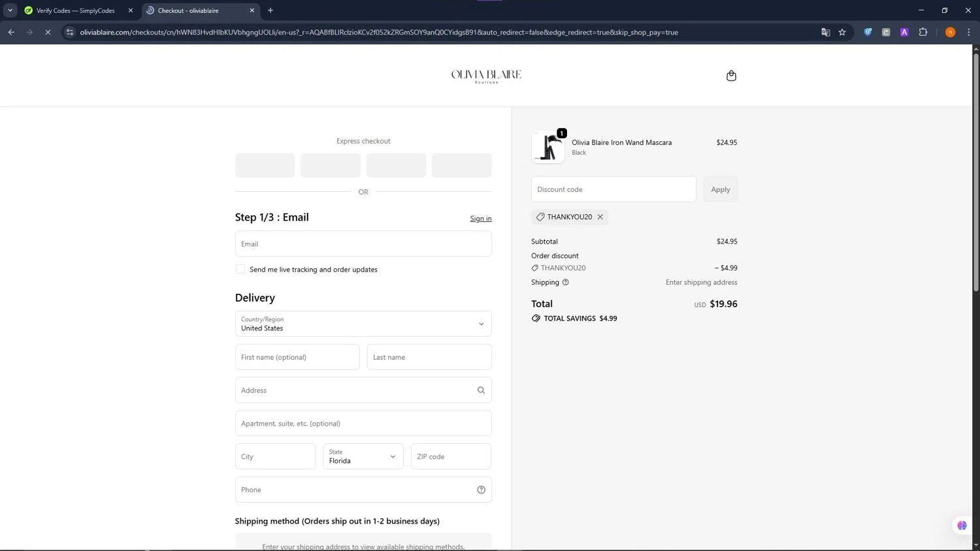Click the shipping info question mark icon
The width and height of the screenshot is (980, 551).
coord(566,283)
